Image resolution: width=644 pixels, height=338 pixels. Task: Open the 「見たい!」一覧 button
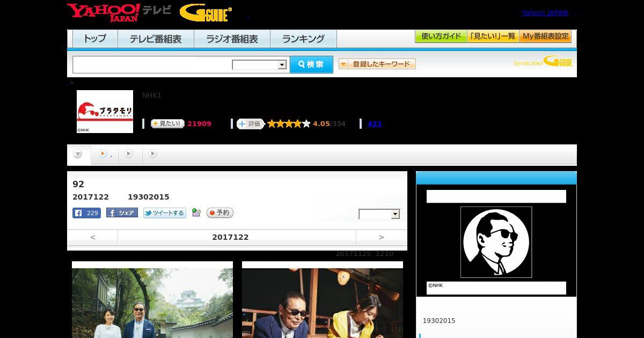coord(493,36)
